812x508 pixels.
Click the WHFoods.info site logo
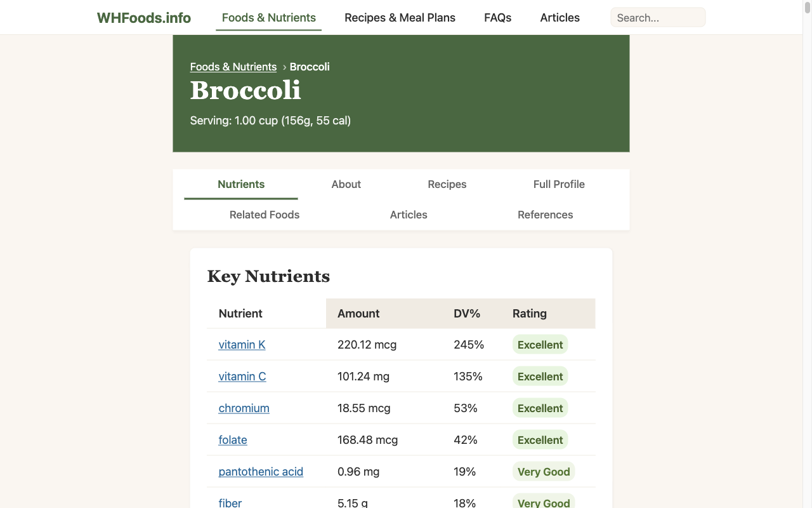(x=143, y=17)
